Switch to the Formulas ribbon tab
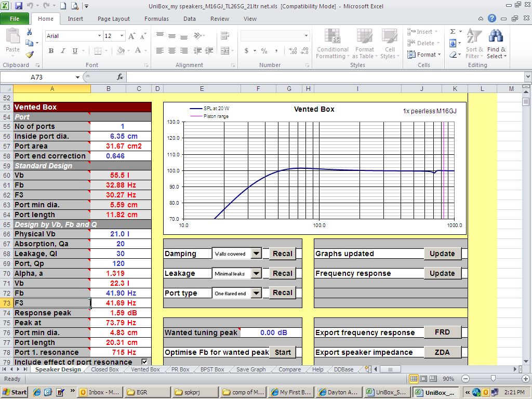Image resolution: width=532 pixels, height=399 pixels. click(156, 19)
